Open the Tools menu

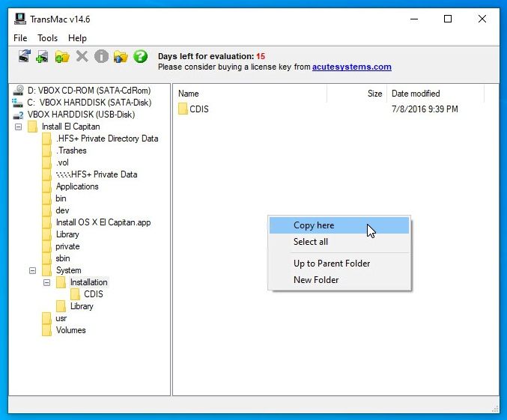pyautogui.click(x=47, y=38)
